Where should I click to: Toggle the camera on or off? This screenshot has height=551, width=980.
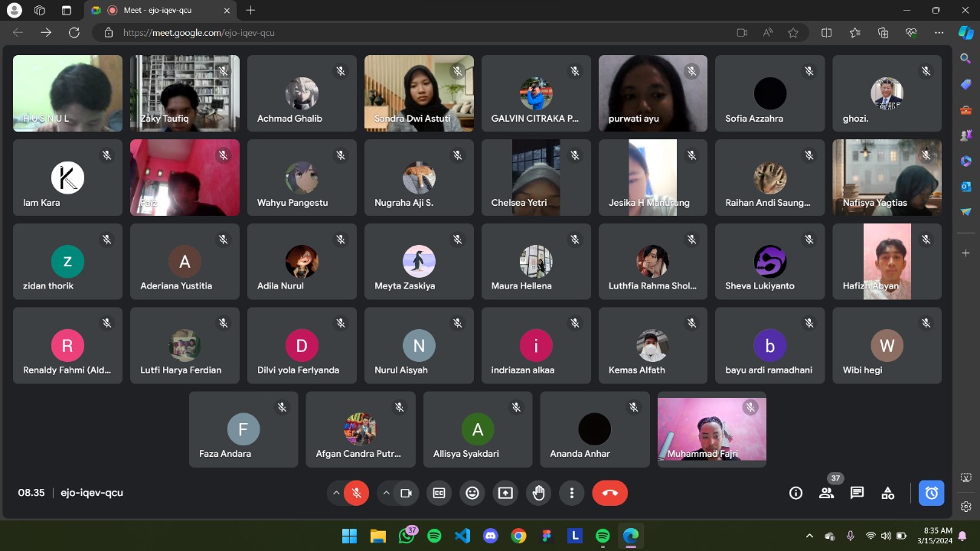tap(406, 494)
